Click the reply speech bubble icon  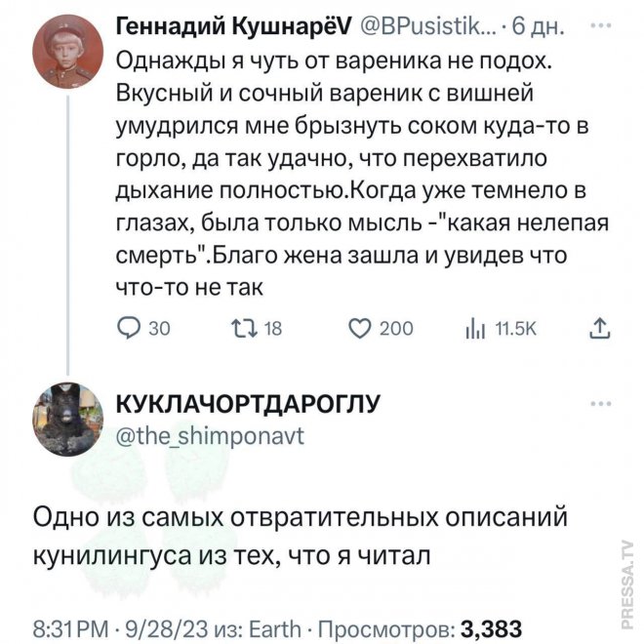click(127, 329)
